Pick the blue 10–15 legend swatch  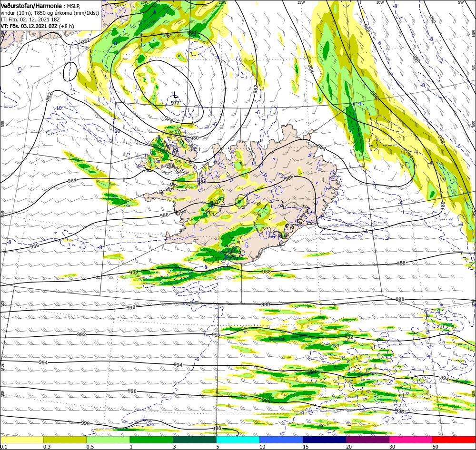coord(281,440)
